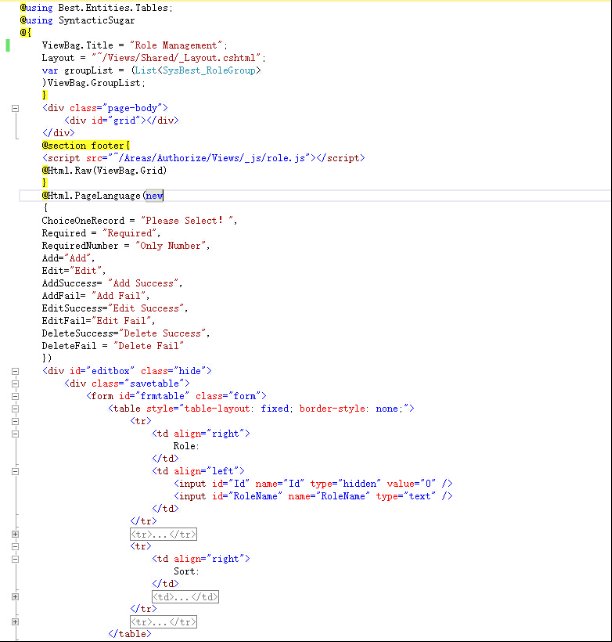Click the closing </table> tag

(x=130, y=634)
